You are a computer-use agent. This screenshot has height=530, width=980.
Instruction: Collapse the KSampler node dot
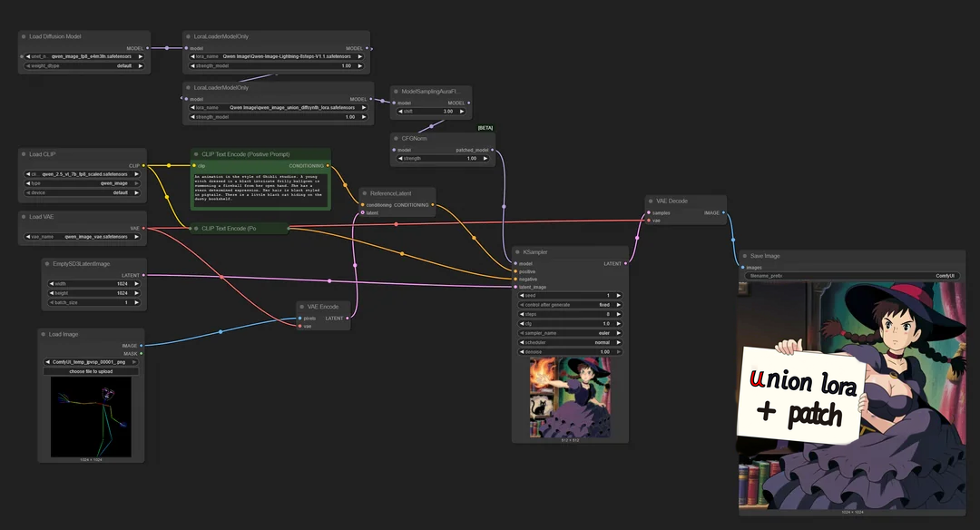(x=517, y=252)
